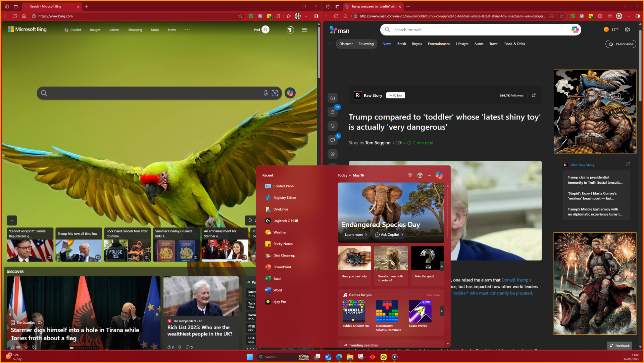Open Microsoft Rewards trophy icon on Bing
644x363 pixels.
point(290,30)
